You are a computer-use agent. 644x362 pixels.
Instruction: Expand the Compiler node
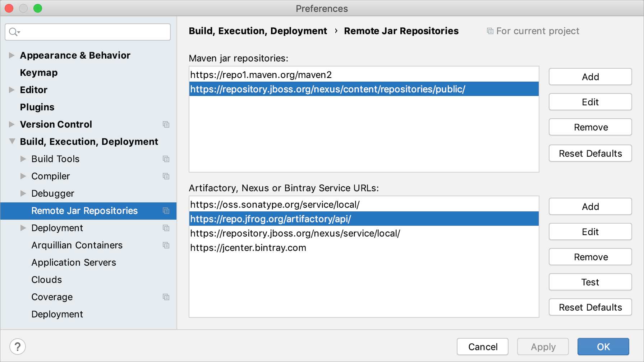[x=23, y=176]
